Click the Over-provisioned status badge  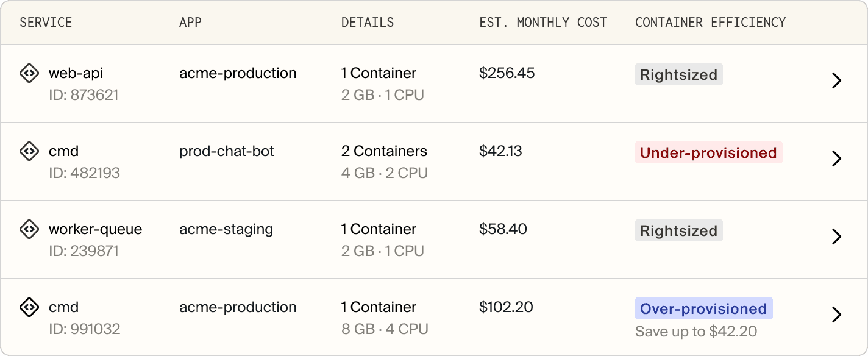point(703,308)
